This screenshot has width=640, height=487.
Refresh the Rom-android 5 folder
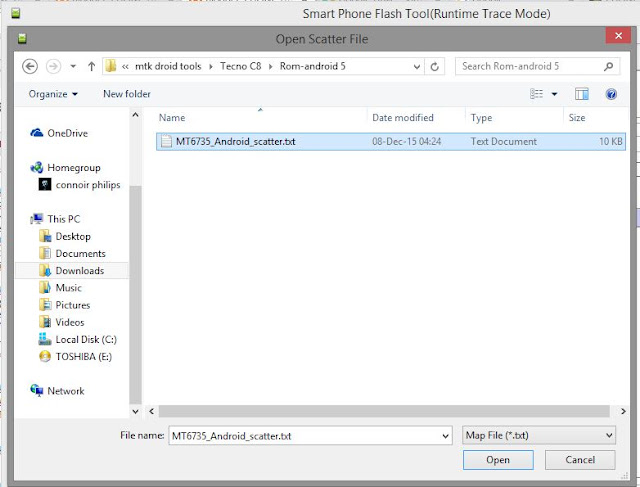click(x=435, y=67)
